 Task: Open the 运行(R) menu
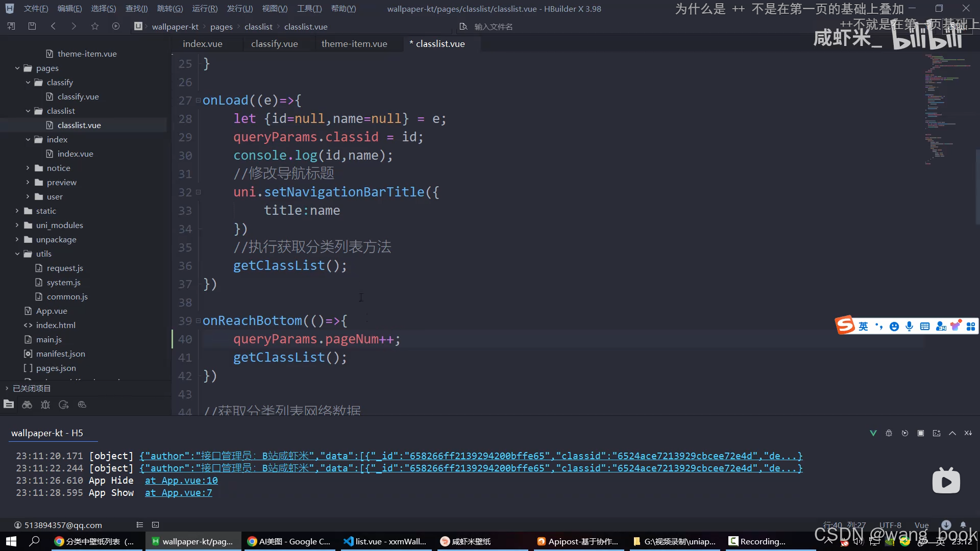(x=205, y=9)
